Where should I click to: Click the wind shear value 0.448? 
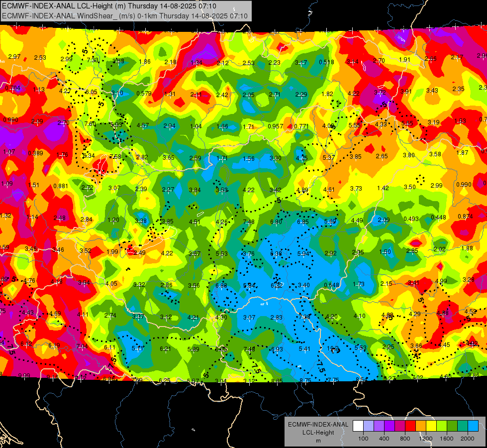[x=438, y=218]
